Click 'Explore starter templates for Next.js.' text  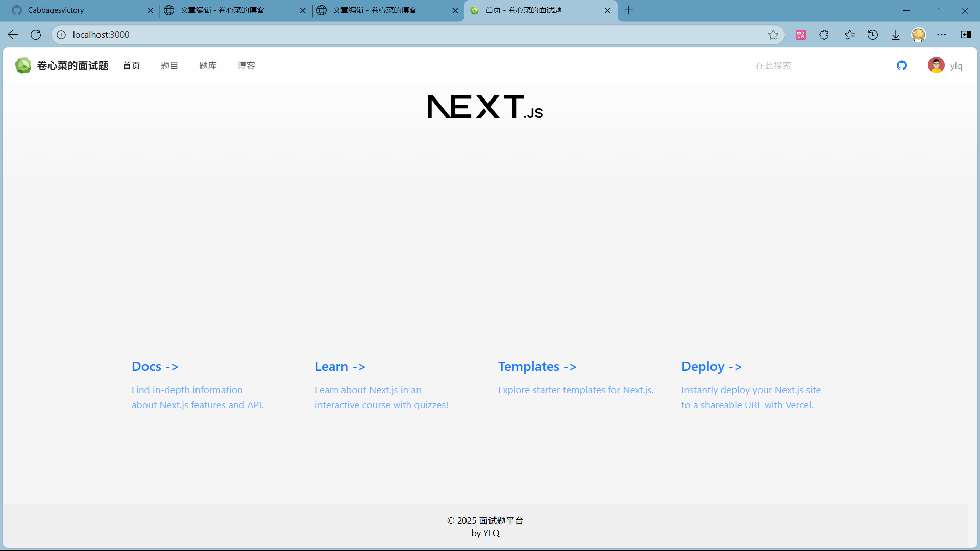click(576, 390)
